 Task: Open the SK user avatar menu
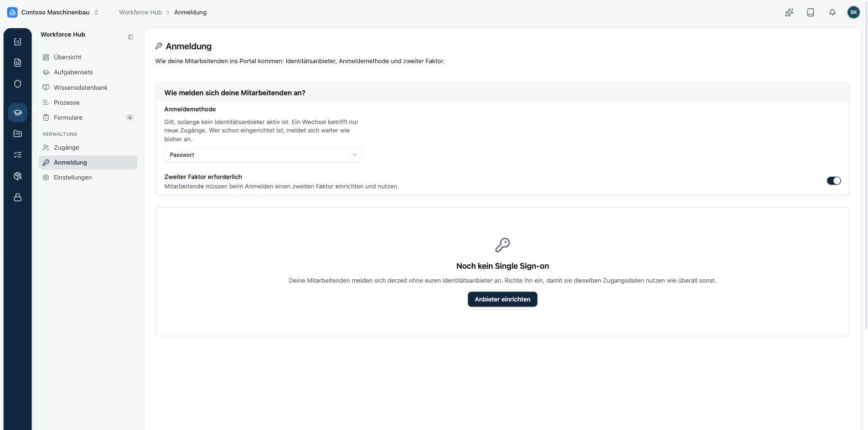[854, 12]
